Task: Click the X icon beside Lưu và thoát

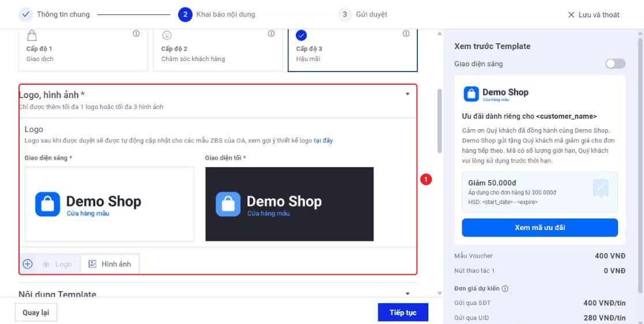Action: (x=571, y=15)
